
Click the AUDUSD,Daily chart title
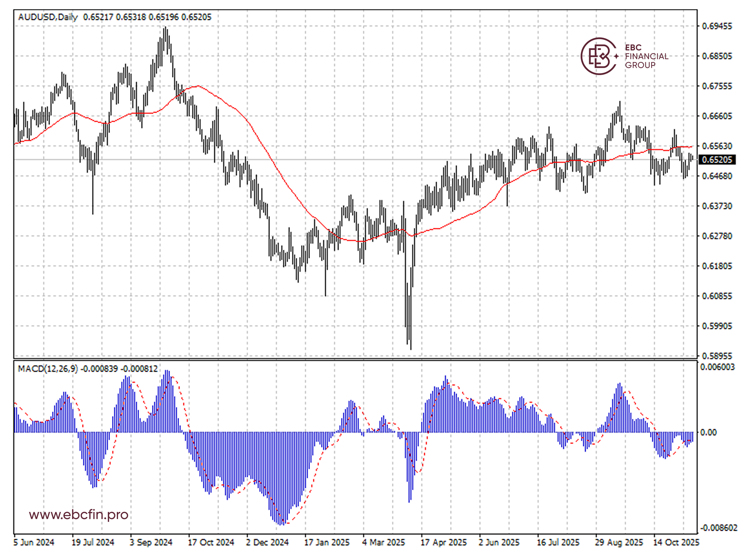pos(48,17)
